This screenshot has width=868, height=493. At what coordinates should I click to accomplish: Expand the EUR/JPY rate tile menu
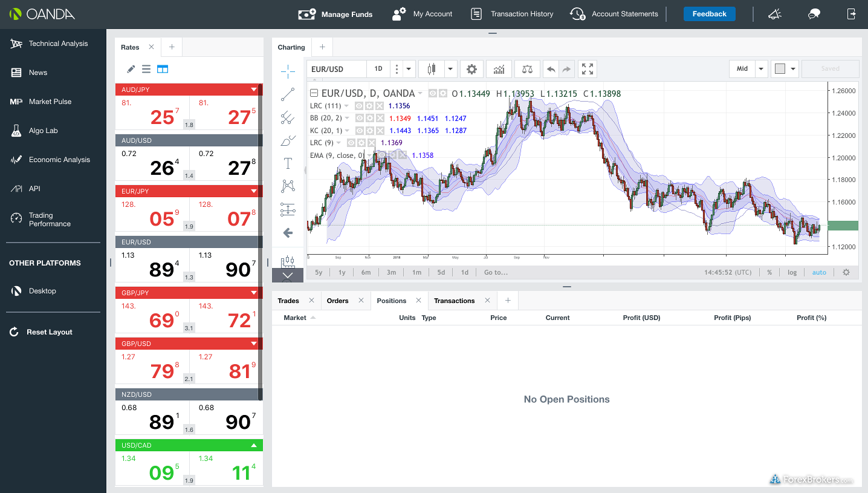(x=254, y=191)
